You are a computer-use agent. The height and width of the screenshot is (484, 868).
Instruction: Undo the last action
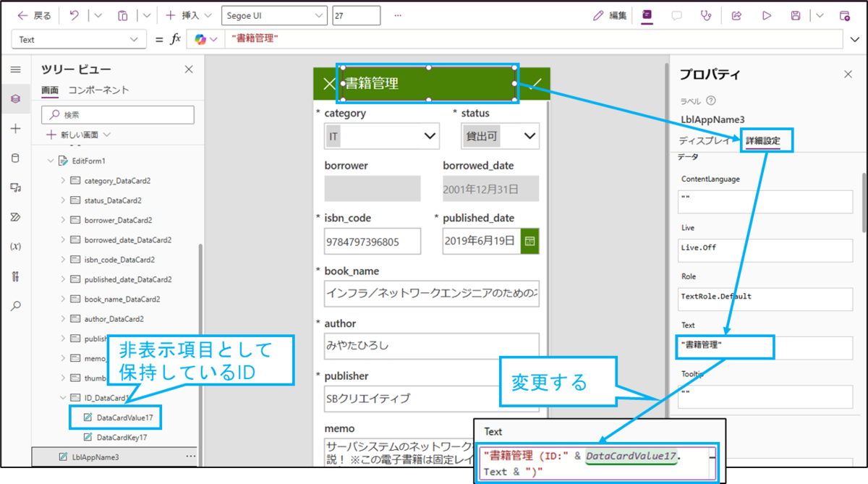tap(75, 15)
